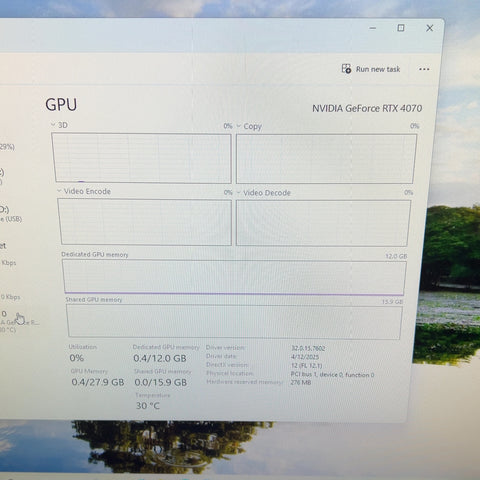Screen dimensions: 480x480
Task: Click driver version 32.0.15.7602
Action: pos(308,348)
